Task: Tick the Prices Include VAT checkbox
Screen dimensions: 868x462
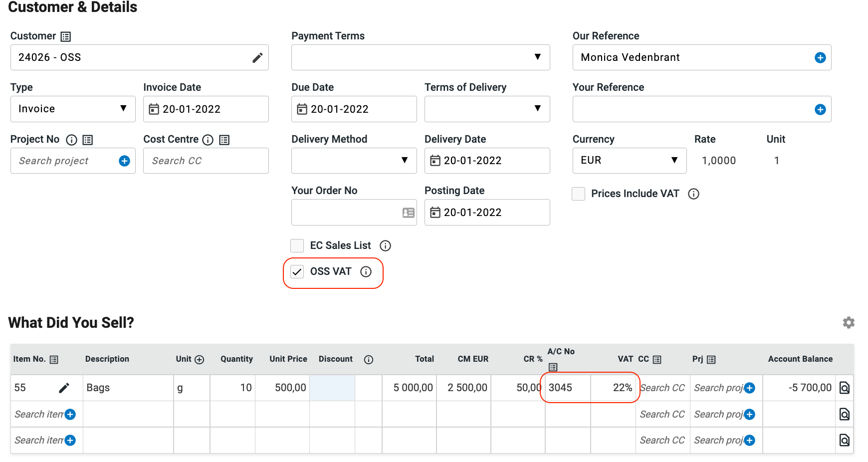Action: 578,194
